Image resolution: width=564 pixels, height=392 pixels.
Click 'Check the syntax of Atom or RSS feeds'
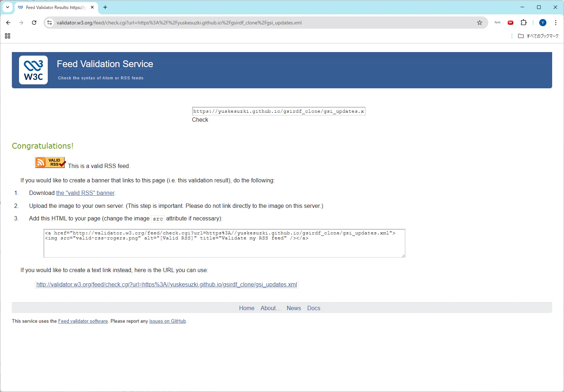pos(101,78)
